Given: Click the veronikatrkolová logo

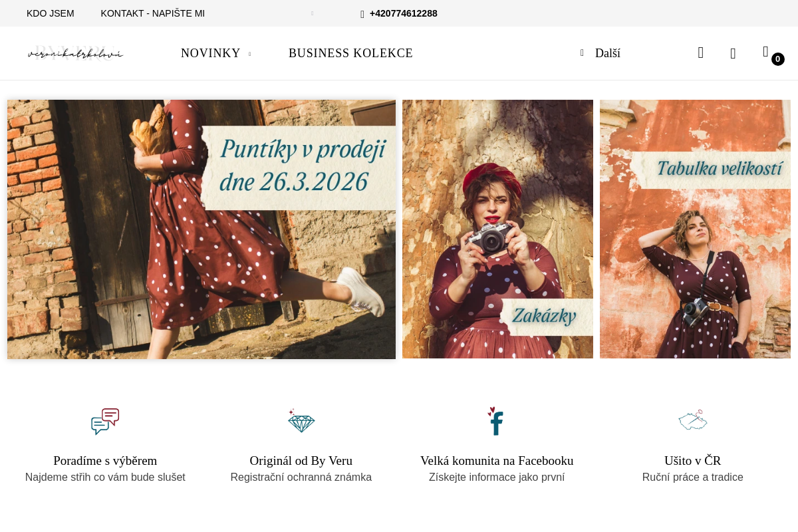Looking at the screenshot, I should 75,53.
